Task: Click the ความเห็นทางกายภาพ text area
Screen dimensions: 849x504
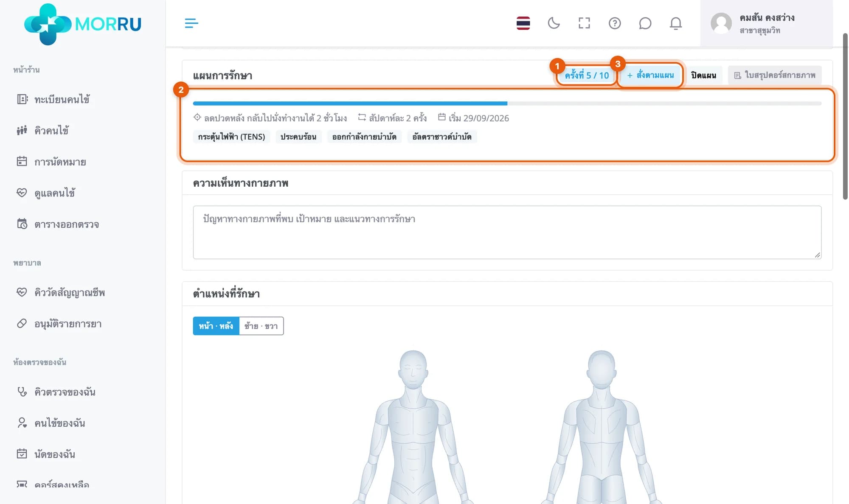Action: pyautogui.click(x=507, y=232)
